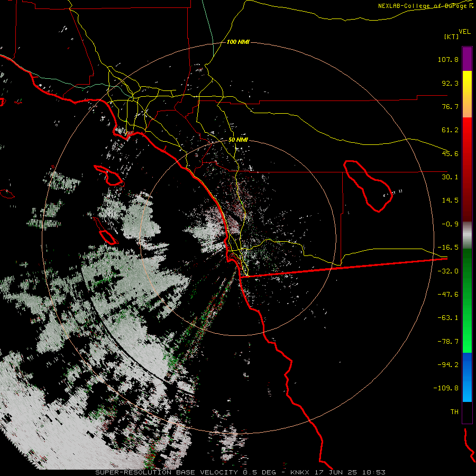Click the 61.2 legend value
Image resolution: width=476 pixels, height=476 pixels.
click(x=450, y=130)
